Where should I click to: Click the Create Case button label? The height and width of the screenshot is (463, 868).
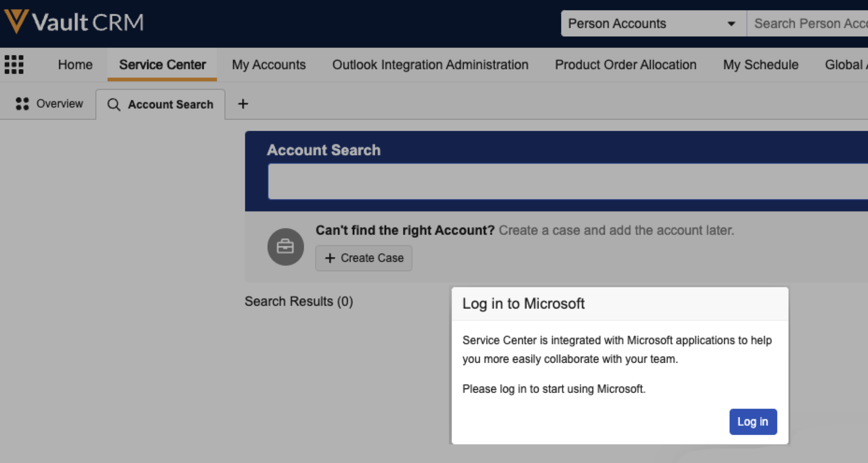372,258
